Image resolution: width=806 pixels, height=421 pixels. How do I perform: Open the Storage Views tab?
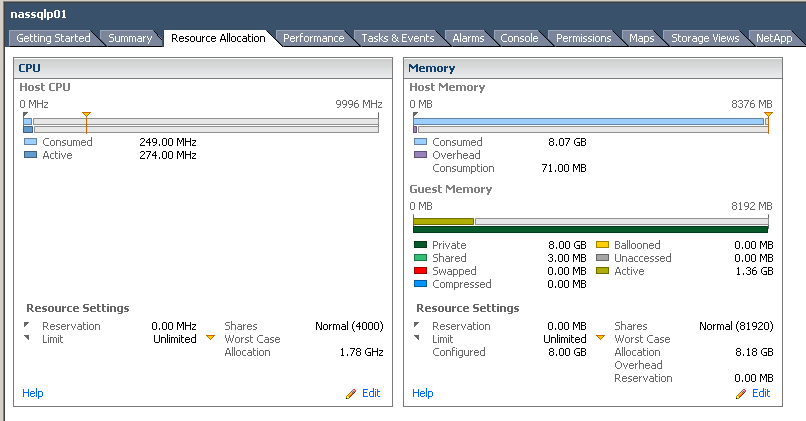pyautogui.click(x=705, y=38)
